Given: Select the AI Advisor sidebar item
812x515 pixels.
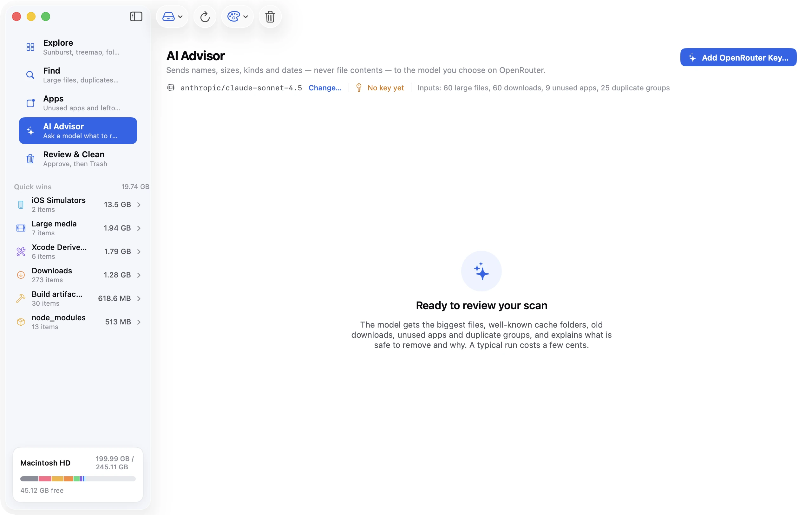Looking at the screenshot, I should click(78, 131).
